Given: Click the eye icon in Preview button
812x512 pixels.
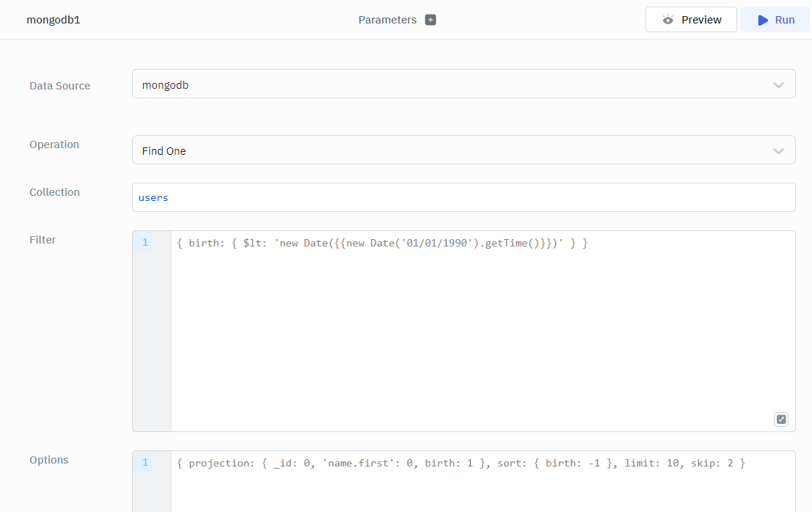Looking at the screenshot, I should click(667, 20).
